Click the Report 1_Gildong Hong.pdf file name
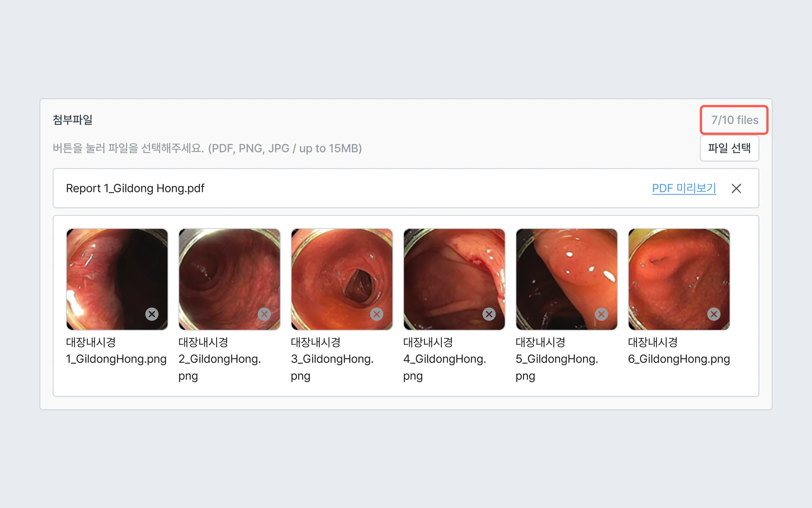The width and height of the screenshot is (812, 508). [x=135, y=189]
